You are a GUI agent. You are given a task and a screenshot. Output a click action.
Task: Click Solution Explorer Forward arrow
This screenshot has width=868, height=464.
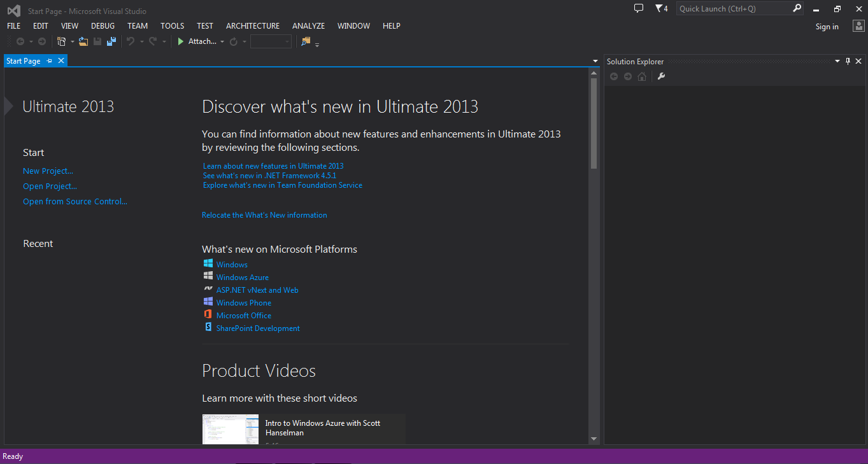pos(628,76)
